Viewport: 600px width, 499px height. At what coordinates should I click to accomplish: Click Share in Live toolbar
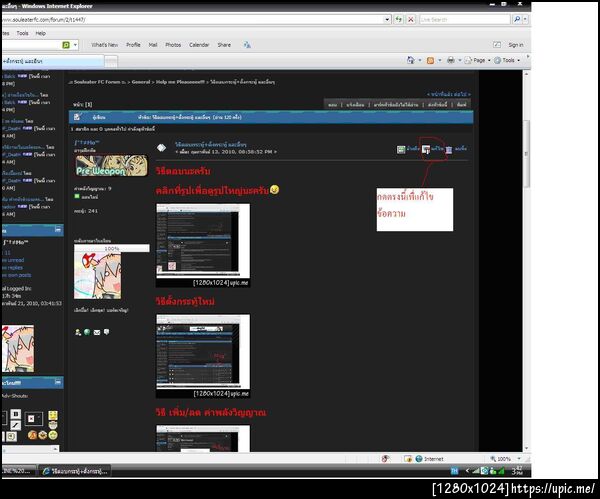point(224,45)
